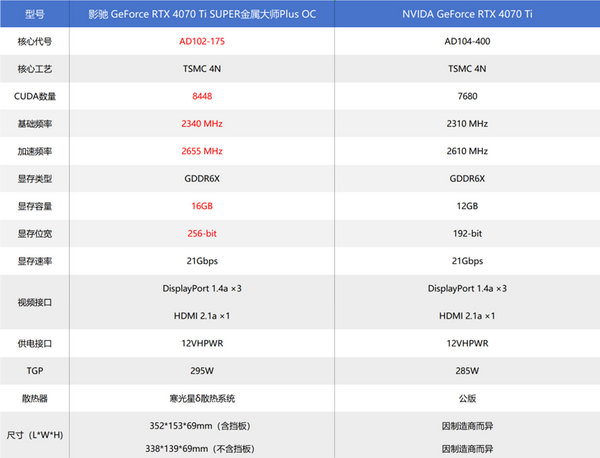The image size is (600, 458).
Task: Click the 型号 header cell
Action: click(33, 14)
